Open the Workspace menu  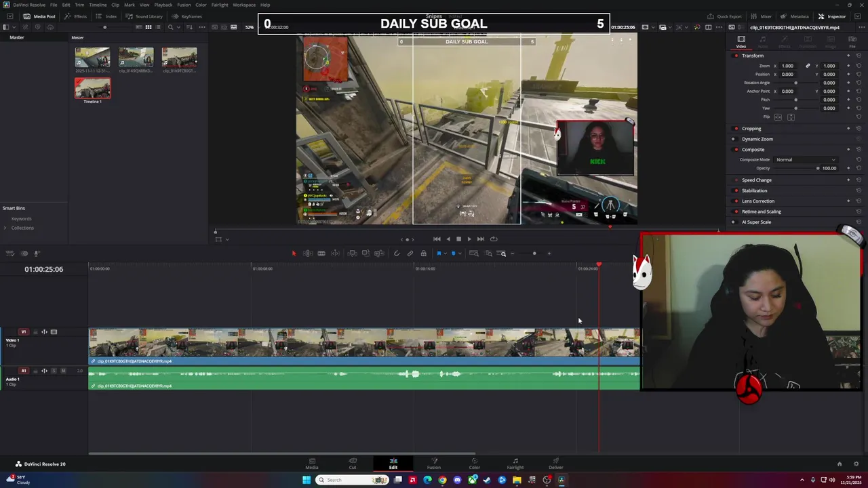tap(244, 5)
